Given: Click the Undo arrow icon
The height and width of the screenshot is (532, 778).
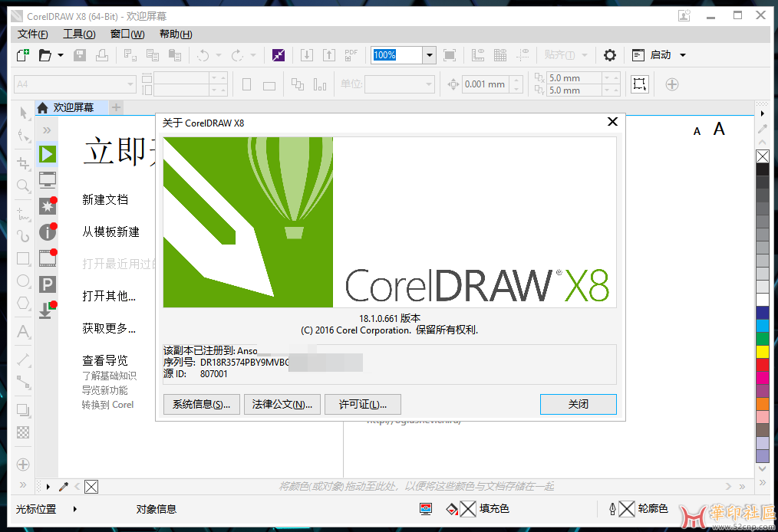Looking at the screenshot, I should click(203, 55).
